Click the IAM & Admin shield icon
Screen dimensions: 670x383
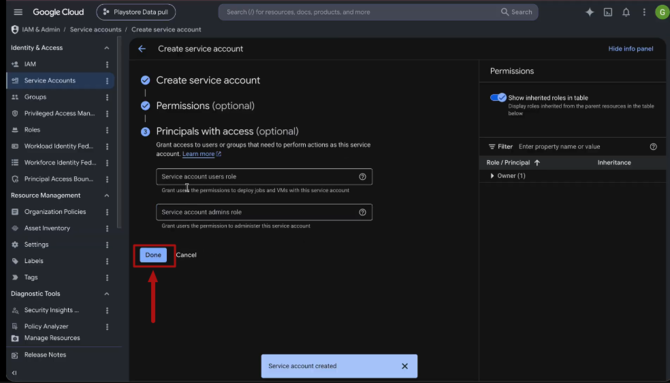[15, 29]
